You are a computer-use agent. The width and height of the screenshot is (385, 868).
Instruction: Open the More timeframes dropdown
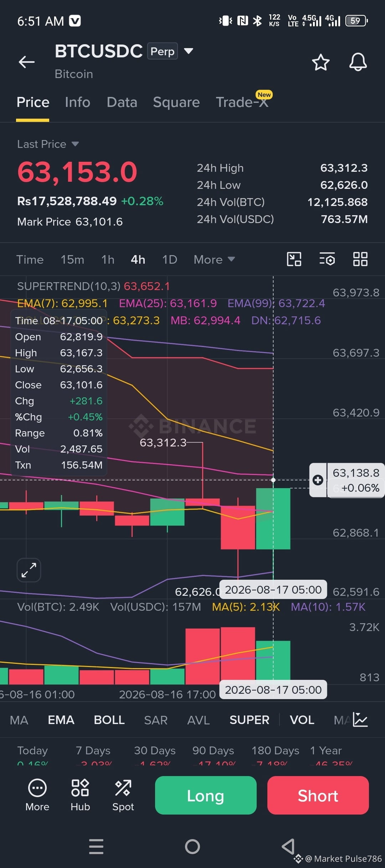[x=214, y=259]
